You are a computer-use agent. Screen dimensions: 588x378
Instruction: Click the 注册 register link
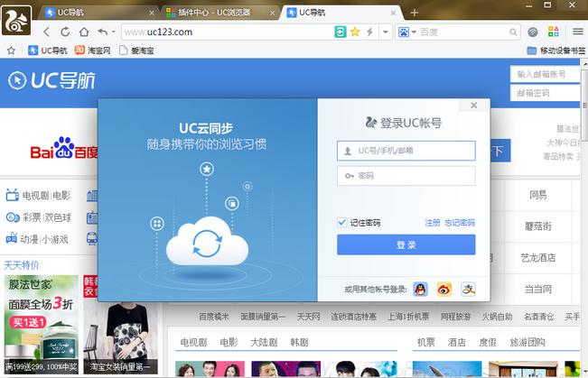pos(433,223)
